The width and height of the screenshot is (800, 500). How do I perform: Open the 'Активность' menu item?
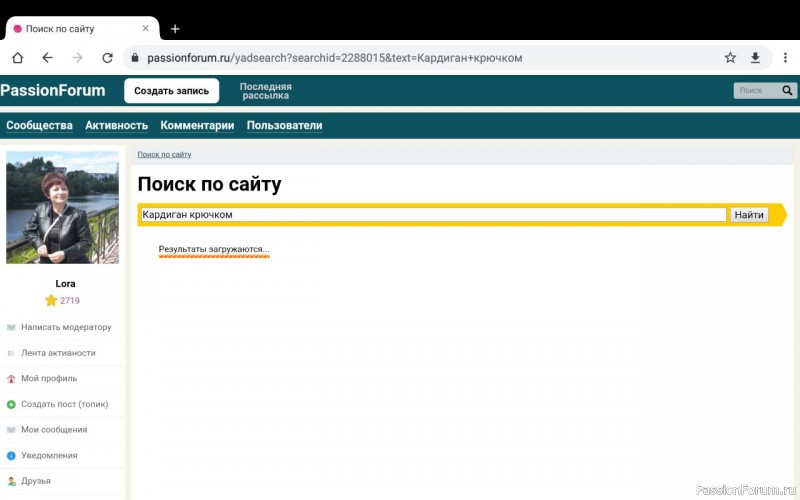click(x=116, y=126)
